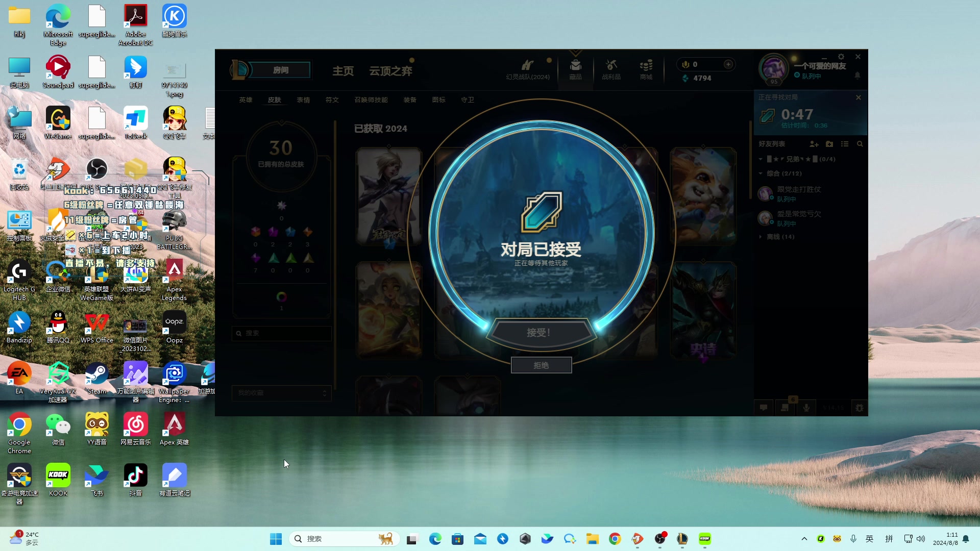980x551 pixels.
Task: Click the League of Legends logo emblem
Action: click(240, 70)
